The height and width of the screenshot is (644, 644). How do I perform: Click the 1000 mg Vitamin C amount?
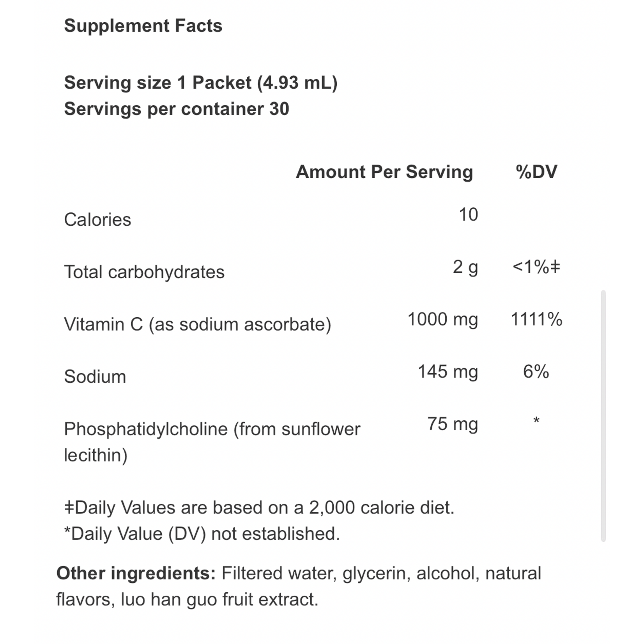coord(442,319)
